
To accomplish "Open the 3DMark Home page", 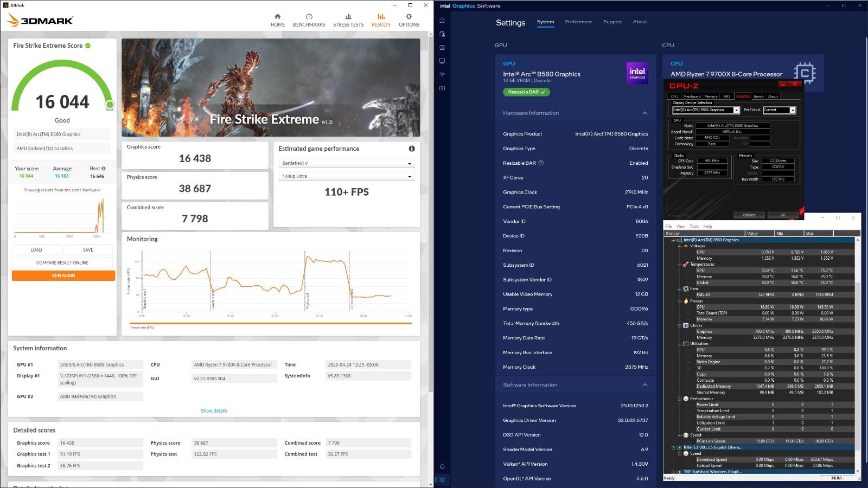I will (x=277, y=20).
